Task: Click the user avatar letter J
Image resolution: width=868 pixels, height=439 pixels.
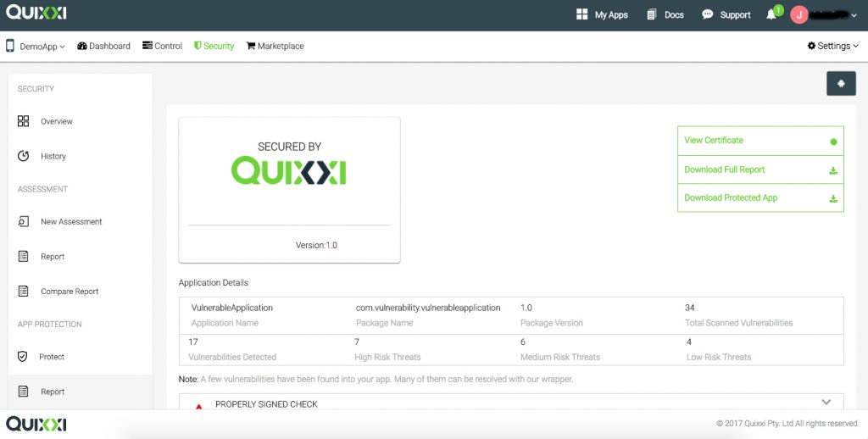Action: click(x=798, y=15)
